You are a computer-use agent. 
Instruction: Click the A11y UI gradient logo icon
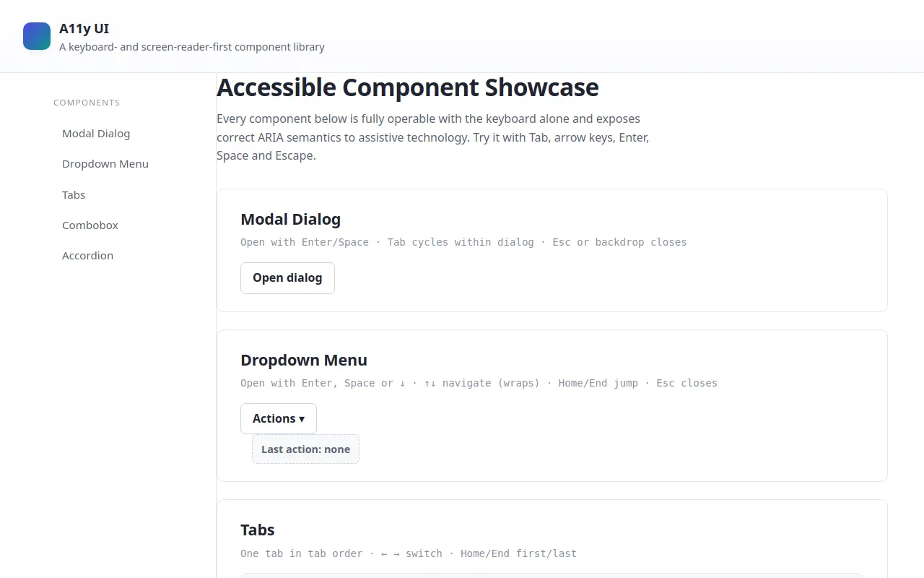coord(37,36)
